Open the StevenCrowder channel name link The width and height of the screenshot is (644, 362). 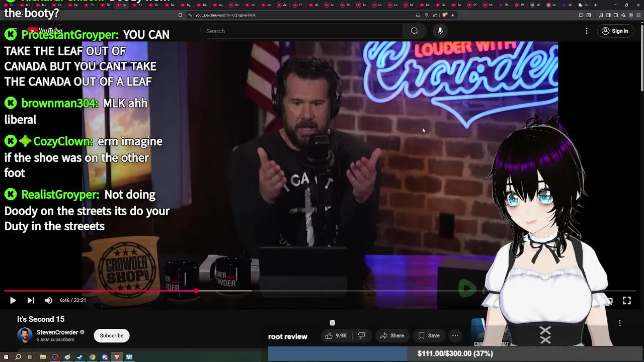point(57,332)
